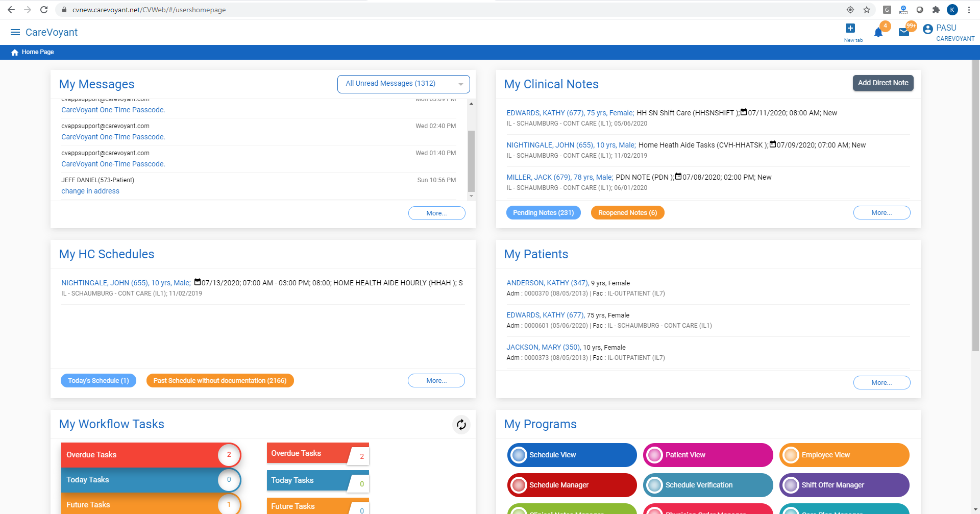Click the Home Page house icon
Viewport: 980px width, 514px height.
(x=15, y=52)
